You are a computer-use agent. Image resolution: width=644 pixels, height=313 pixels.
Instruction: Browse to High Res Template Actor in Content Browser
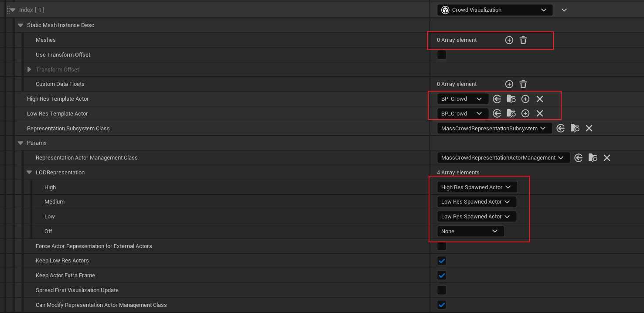coord(511,99)
